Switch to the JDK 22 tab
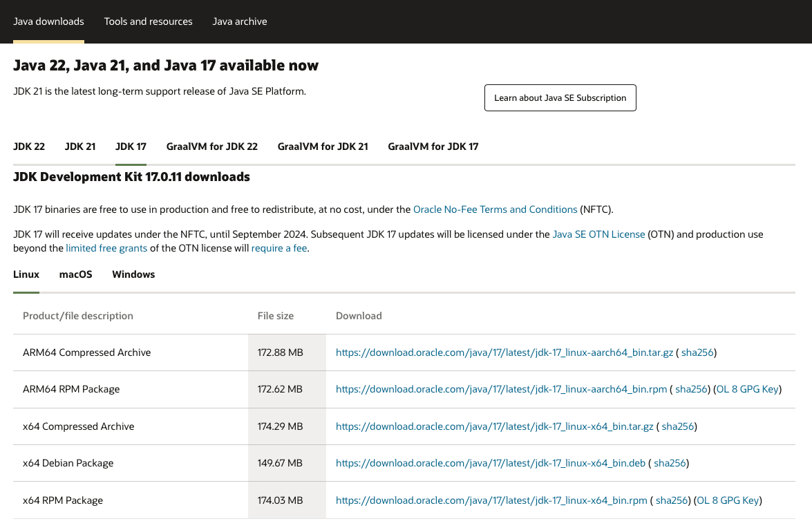Screen dimensions: 812x528 click(x=29, y=147)
